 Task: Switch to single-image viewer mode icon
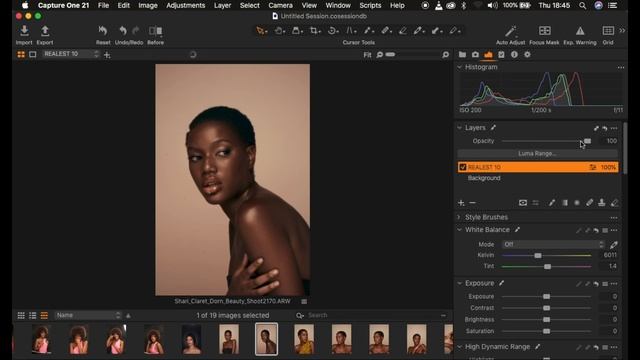coord(33,54)
